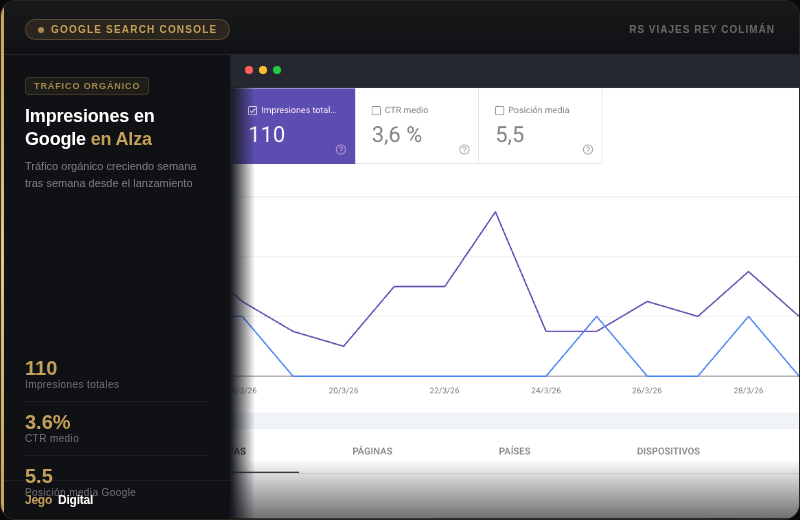The height and width of the screenshot is (520, 800).
Task: Click help icon on Impresiones totales card
Action: 341,150
